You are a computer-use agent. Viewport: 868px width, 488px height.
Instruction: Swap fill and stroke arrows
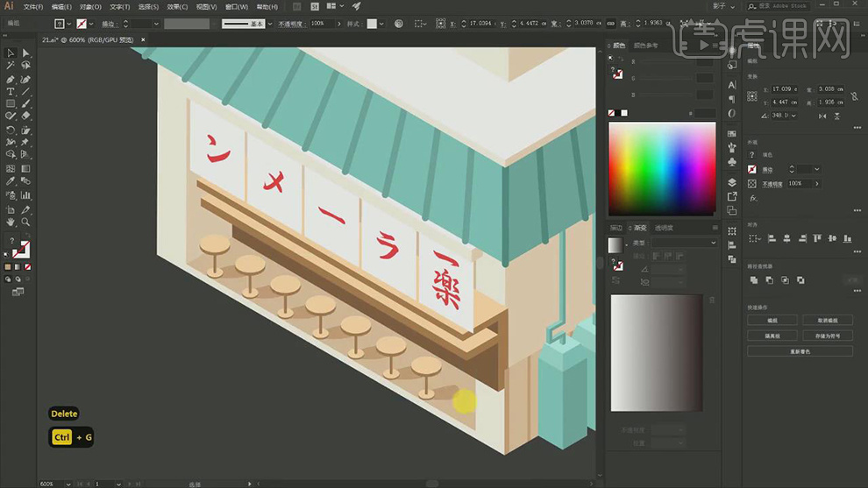pos(28,237)
